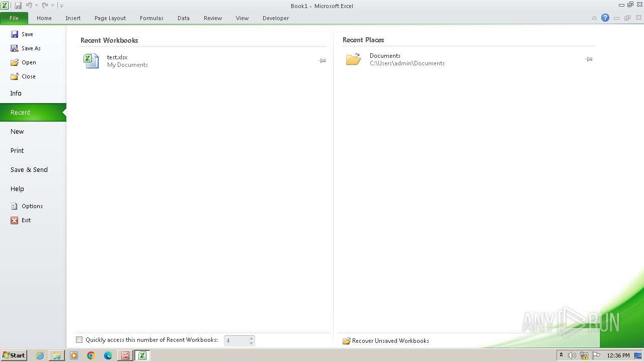Viewport: 644px width, 362px height.
Task: Choose Close in the Backstage menu
Action: (23, 76)
